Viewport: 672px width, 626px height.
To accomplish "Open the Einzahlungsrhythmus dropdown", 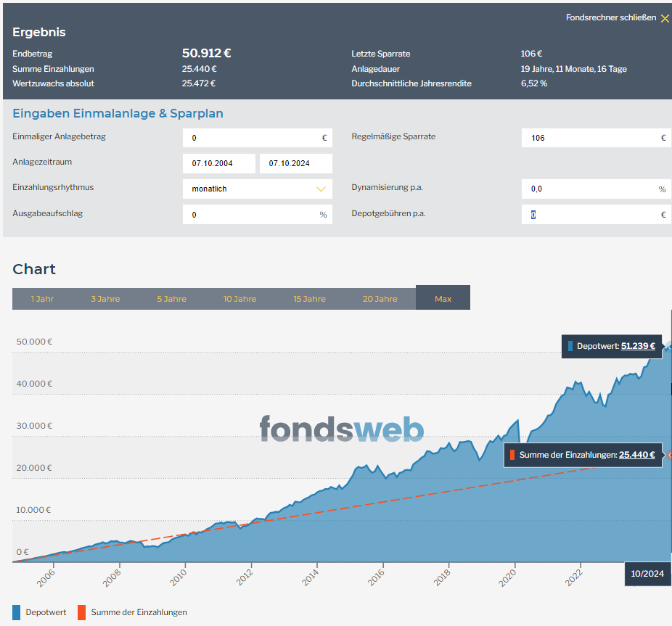I will 257,189.
